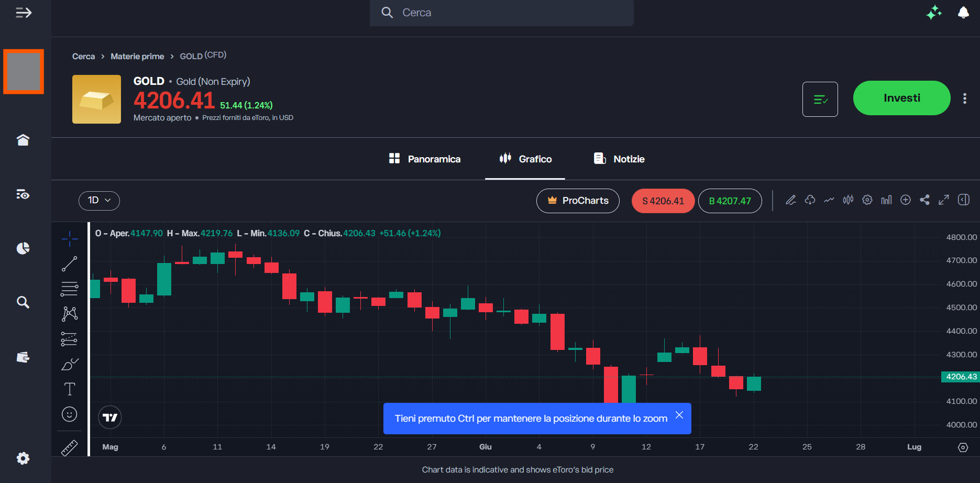Click the Lug date label on timeline
The height and width of the screenshot is (483, 980).
914,447
